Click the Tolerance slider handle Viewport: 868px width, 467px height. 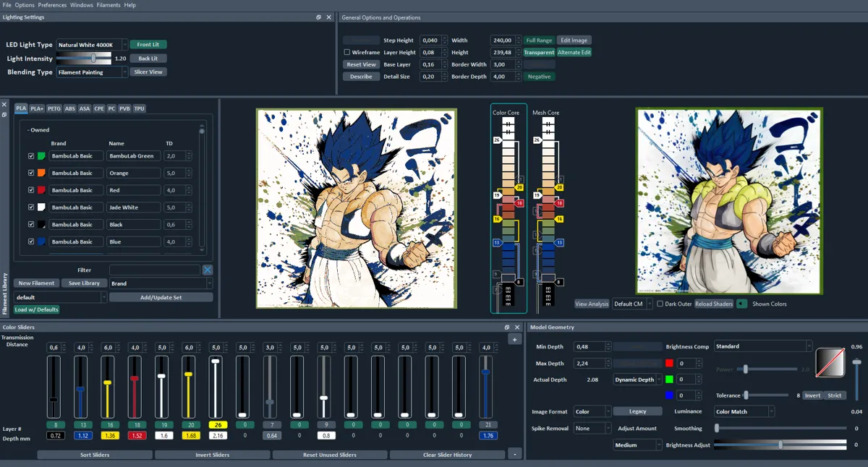click(x=746, y=395)
